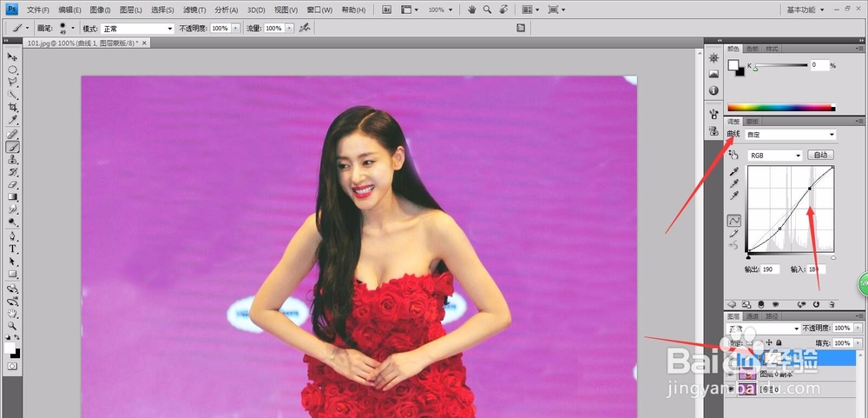Open the 基本功能 workspace switcher
Image resolution: width=868 pixels, height=418 pixels.
pyautogui.click(x=806, y=10)
